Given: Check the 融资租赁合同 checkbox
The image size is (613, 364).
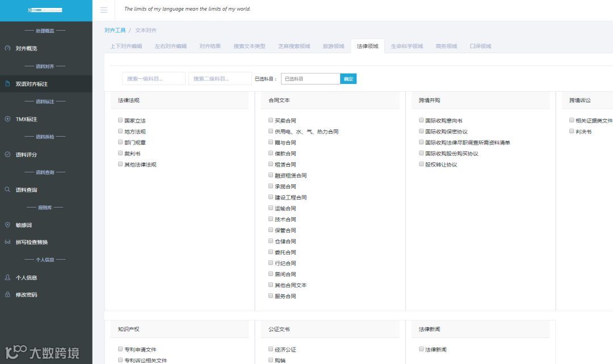Looking at the screenshot, I should [x=271, y=175].
